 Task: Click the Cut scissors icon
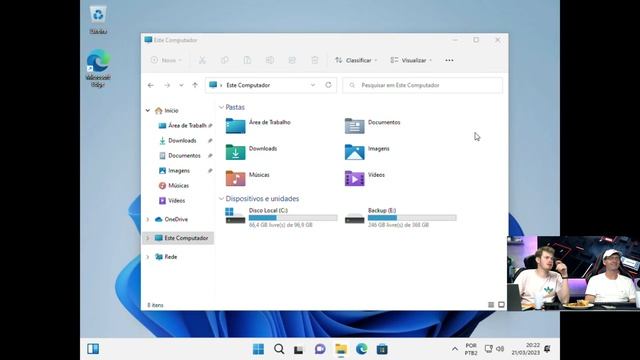click(x=202, y=60)
